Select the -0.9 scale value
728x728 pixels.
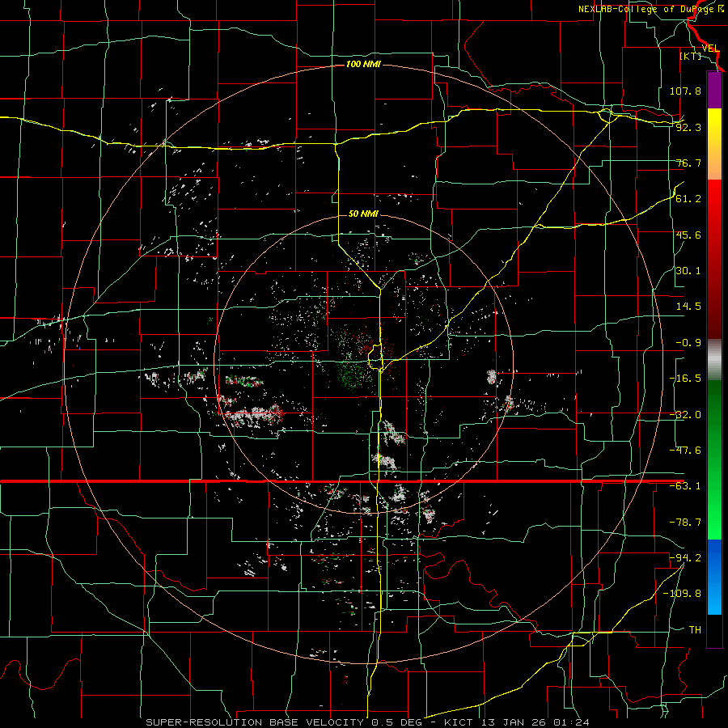(x=688, y=343)
